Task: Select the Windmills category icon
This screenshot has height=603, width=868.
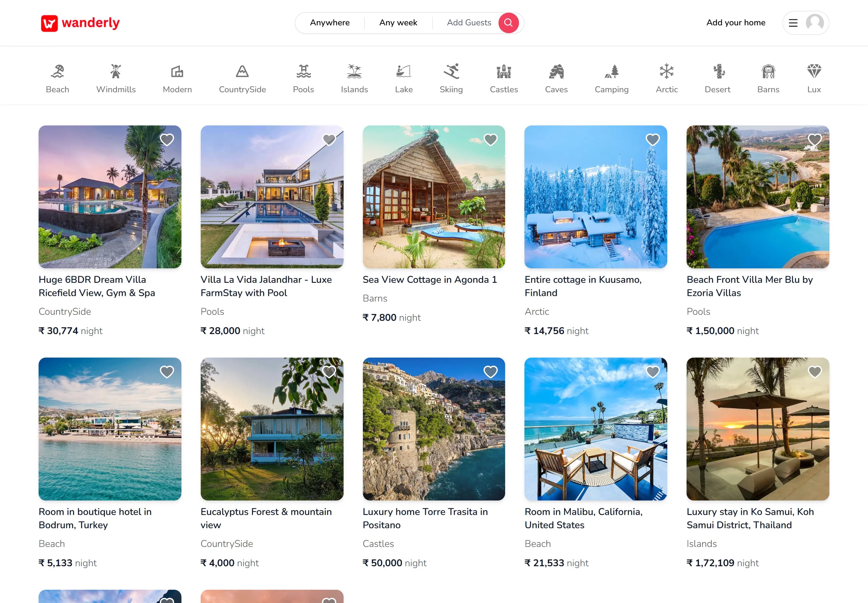Action: click(115, 71)
